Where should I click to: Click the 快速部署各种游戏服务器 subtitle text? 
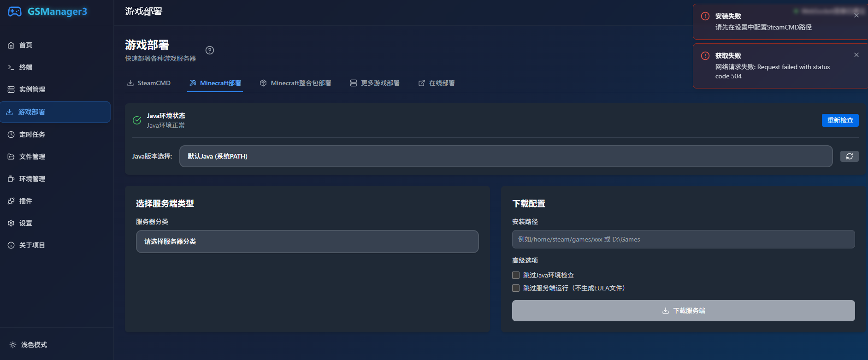[160, 59]
